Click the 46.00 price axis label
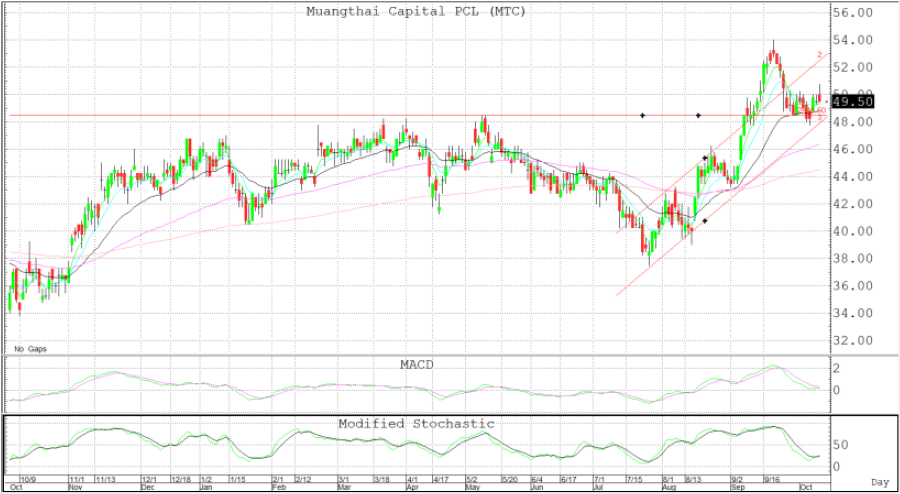900x494 pixels. [x=853, y=149]
